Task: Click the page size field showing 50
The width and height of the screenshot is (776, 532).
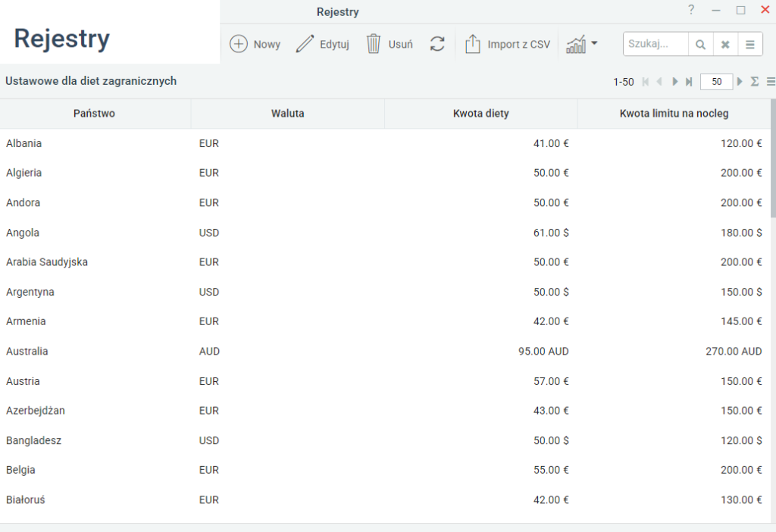Action: click(x=716, y=82)
